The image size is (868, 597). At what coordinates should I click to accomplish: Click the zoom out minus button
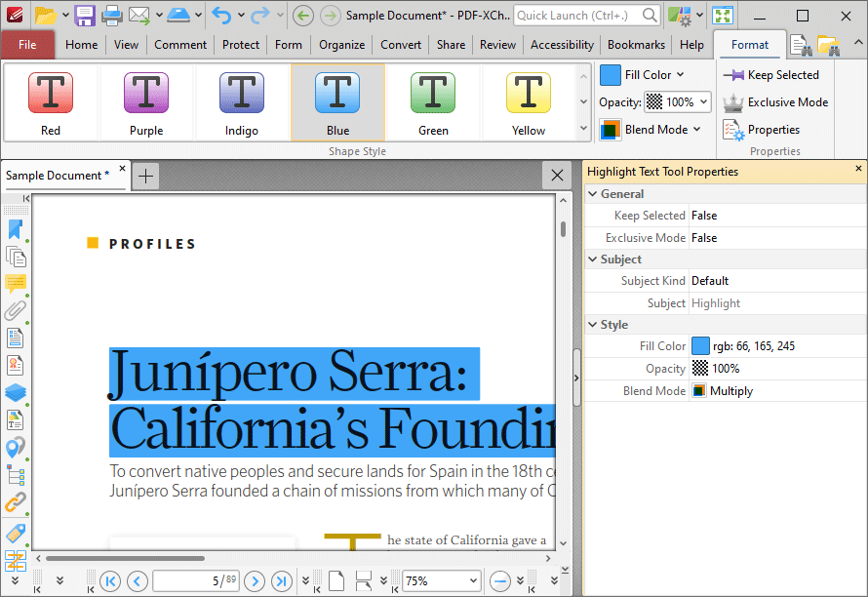point(500,581)
